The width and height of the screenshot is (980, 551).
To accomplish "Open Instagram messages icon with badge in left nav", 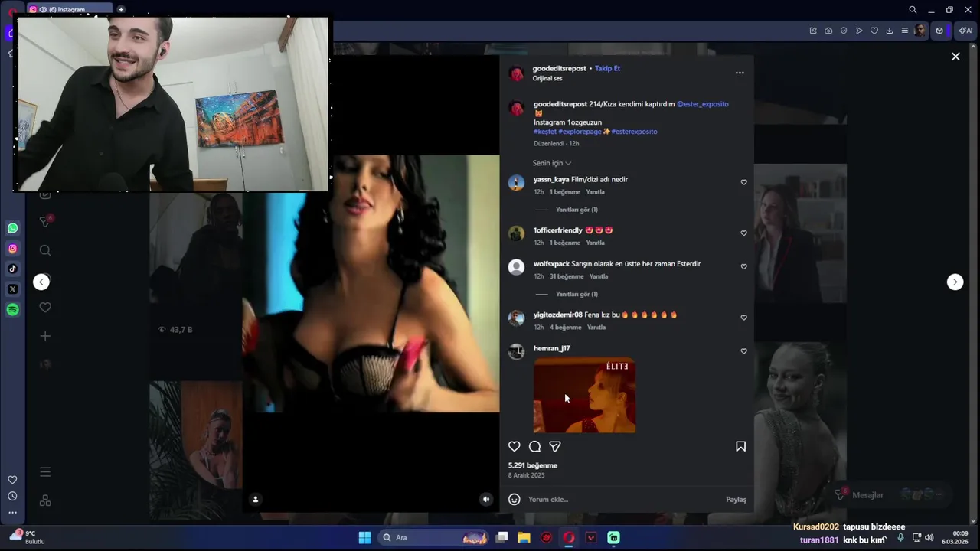I will tap(45, 222).
